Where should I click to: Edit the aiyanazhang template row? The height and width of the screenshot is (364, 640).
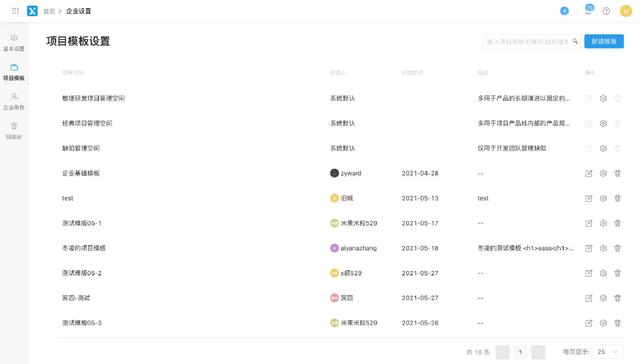(589, 248)
